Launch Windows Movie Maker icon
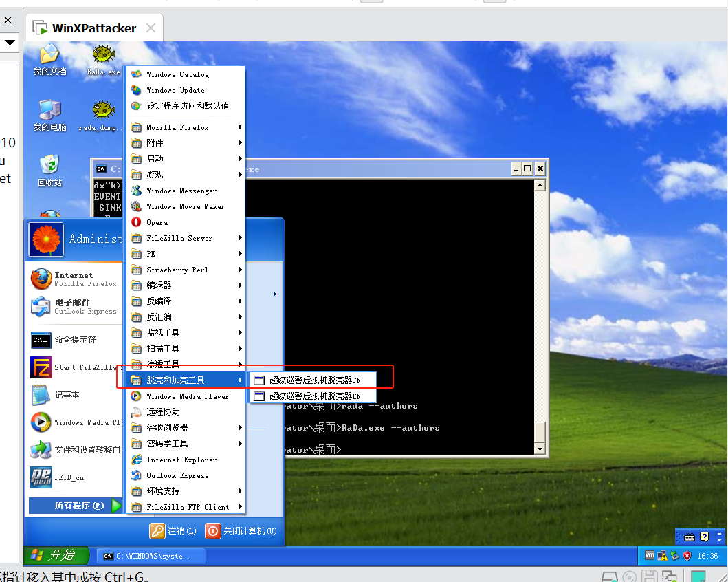The height and width of the screenshot is (582, 728). pos(136,206)
